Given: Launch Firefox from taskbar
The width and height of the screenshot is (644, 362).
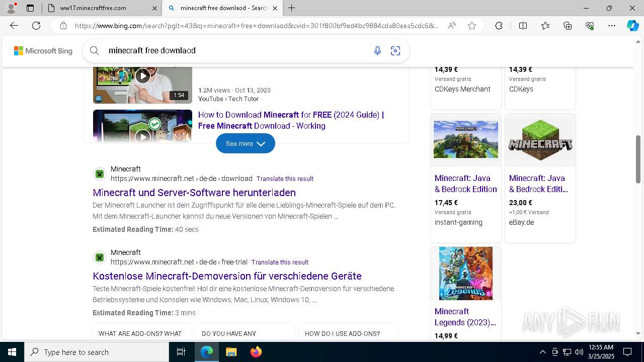Looking at the screenshot, I should (256, 352).
